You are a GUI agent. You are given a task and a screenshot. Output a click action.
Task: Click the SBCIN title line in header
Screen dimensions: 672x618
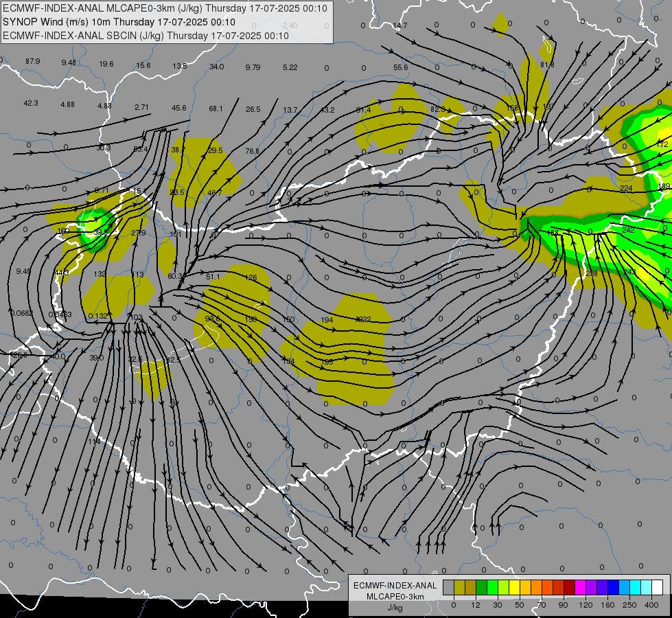click(x=146, y=36)
